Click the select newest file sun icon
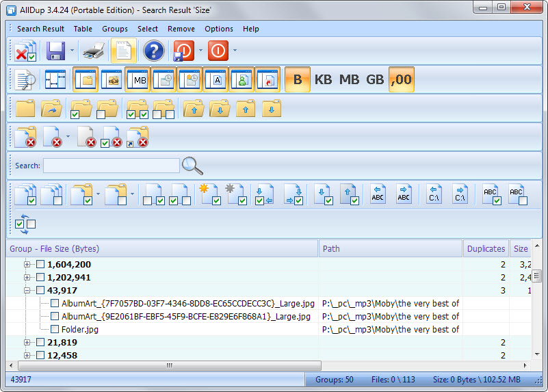 click(210, 194)
